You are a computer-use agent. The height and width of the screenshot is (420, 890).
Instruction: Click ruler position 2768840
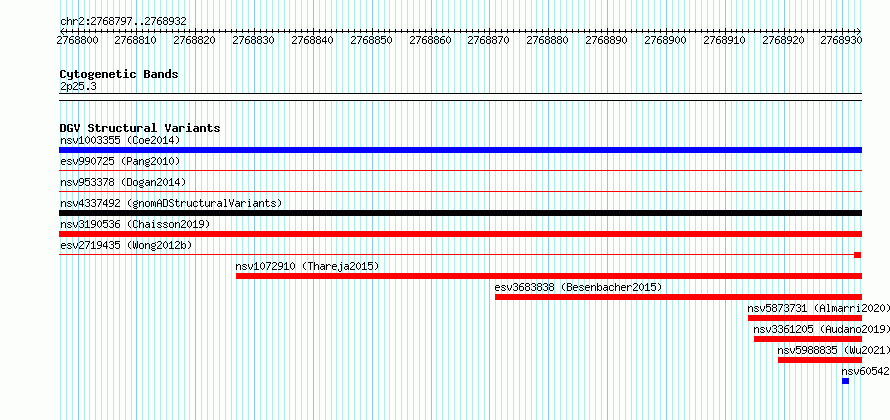click(312, 40)
